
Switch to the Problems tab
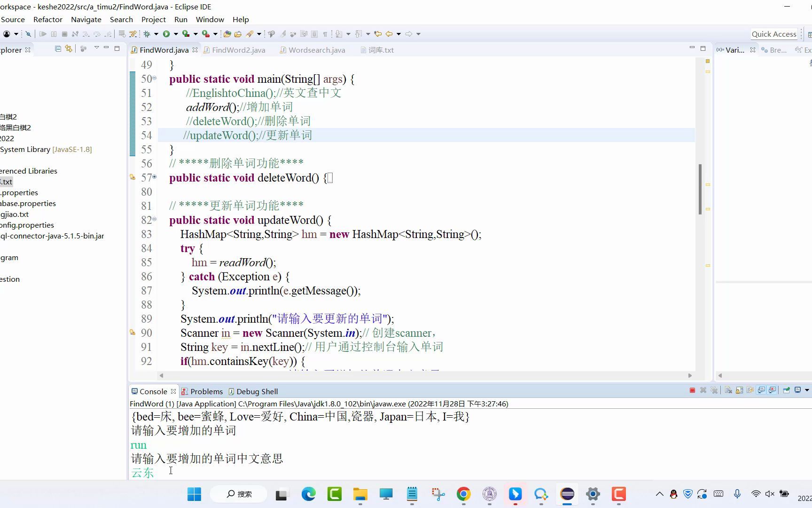click(202, 391)
